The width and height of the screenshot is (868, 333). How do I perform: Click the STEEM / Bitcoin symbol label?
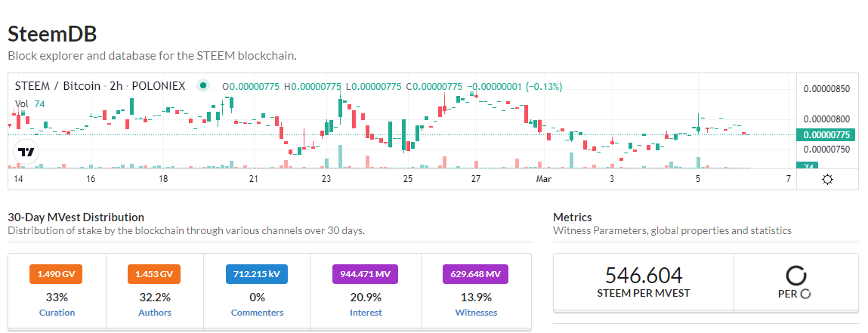57,86
